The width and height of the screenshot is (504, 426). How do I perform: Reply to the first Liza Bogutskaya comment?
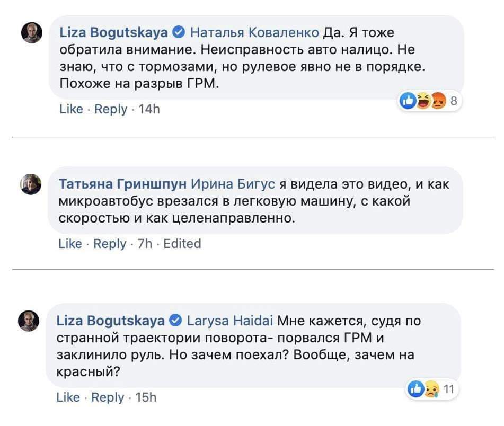tap(111, 109)
